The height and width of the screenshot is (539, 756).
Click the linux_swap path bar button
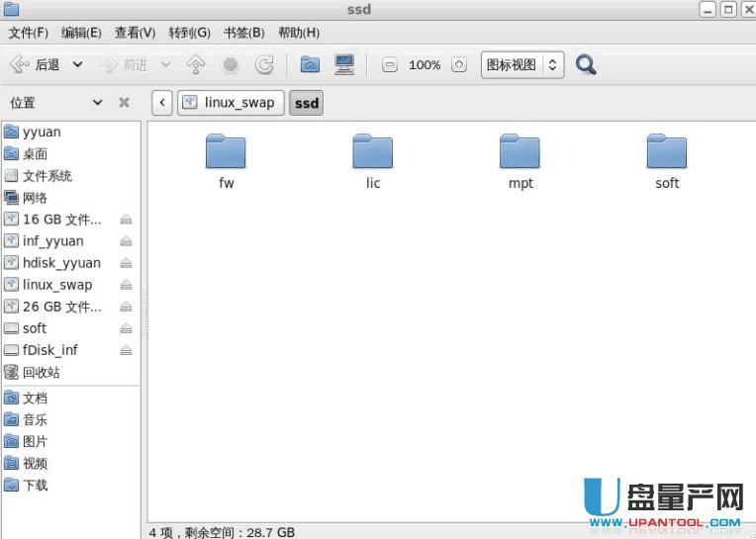[231, 103]
